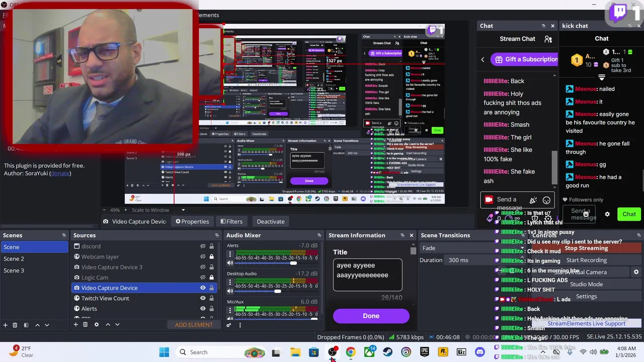
Task: Click the stream Title text field
Action: (x=367, y=275)
